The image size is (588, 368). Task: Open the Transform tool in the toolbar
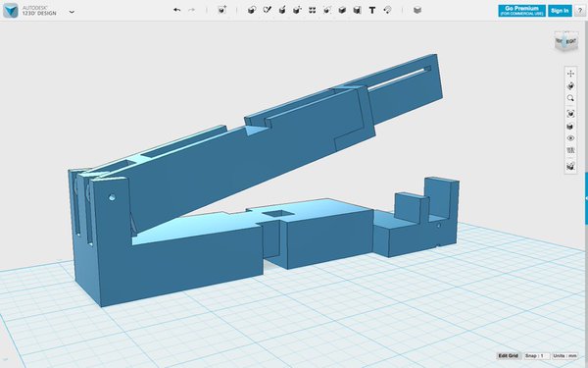point(222,10)
